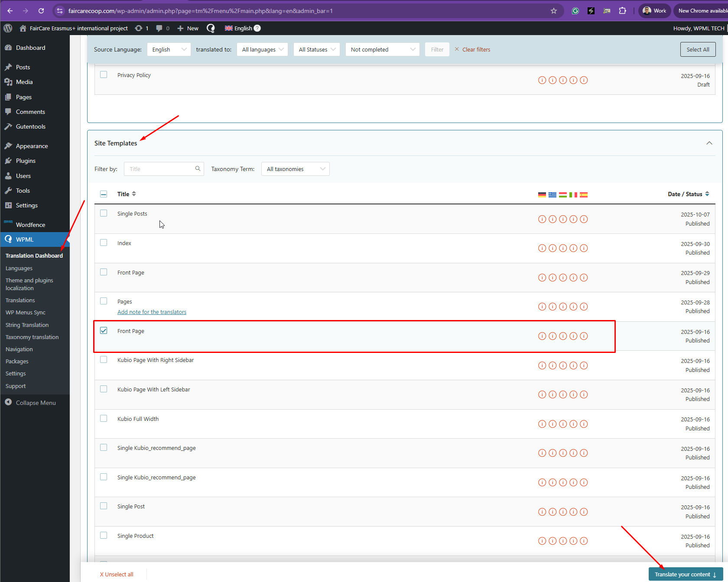Viewport: 728px width, 582px height.
Task: Open the Source Language English dropdown
Action: [169, 49]
